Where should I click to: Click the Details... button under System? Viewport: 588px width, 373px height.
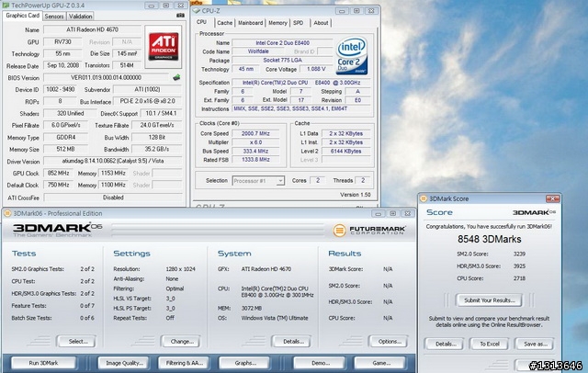pyautogui.click(x=292, y=342)
